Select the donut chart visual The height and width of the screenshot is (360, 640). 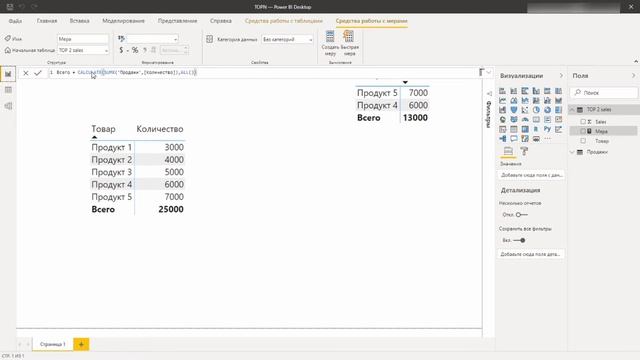(x=547, y=110)
